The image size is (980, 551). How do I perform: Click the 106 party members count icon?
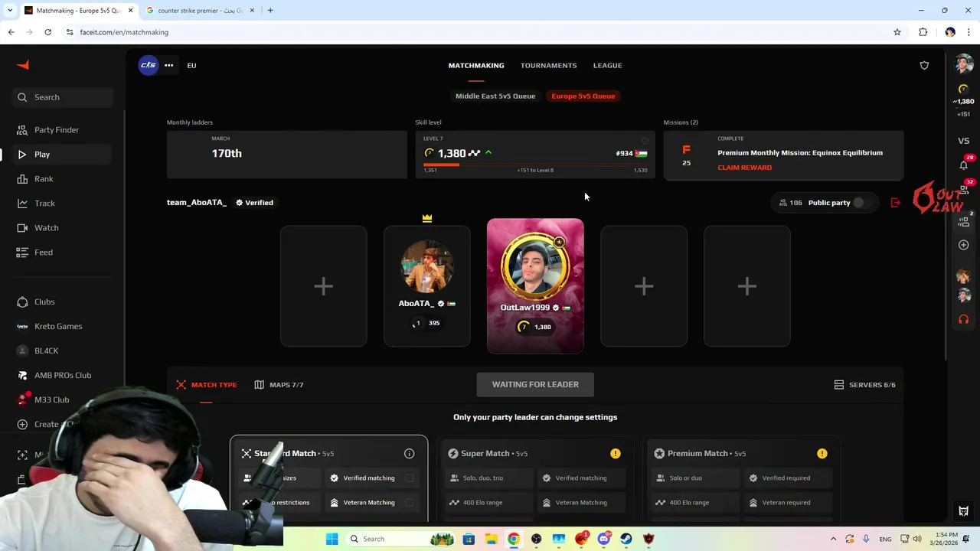pyautogui.click(x=782, y=203)
